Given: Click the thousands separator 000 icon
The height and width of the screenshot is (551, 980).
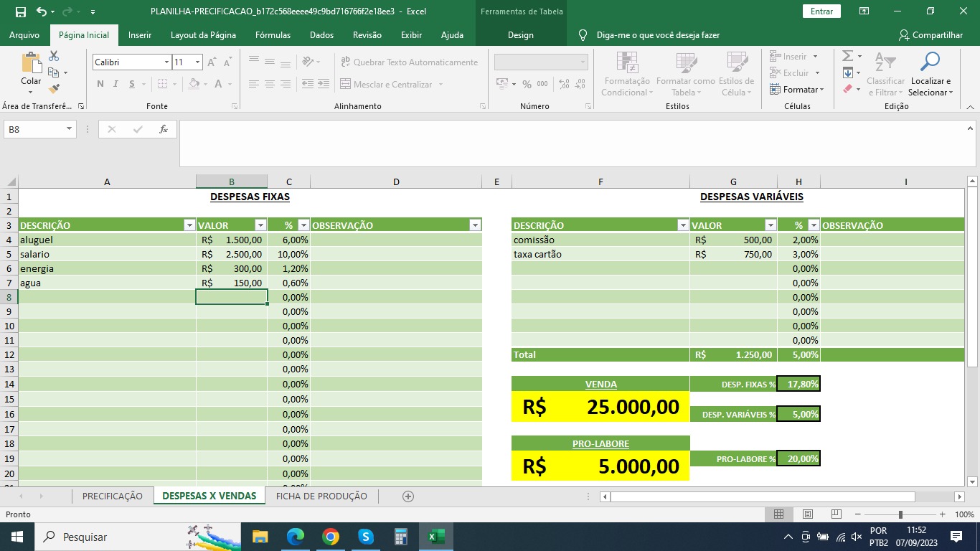Looking at the screenshot, I should [542, 84].
